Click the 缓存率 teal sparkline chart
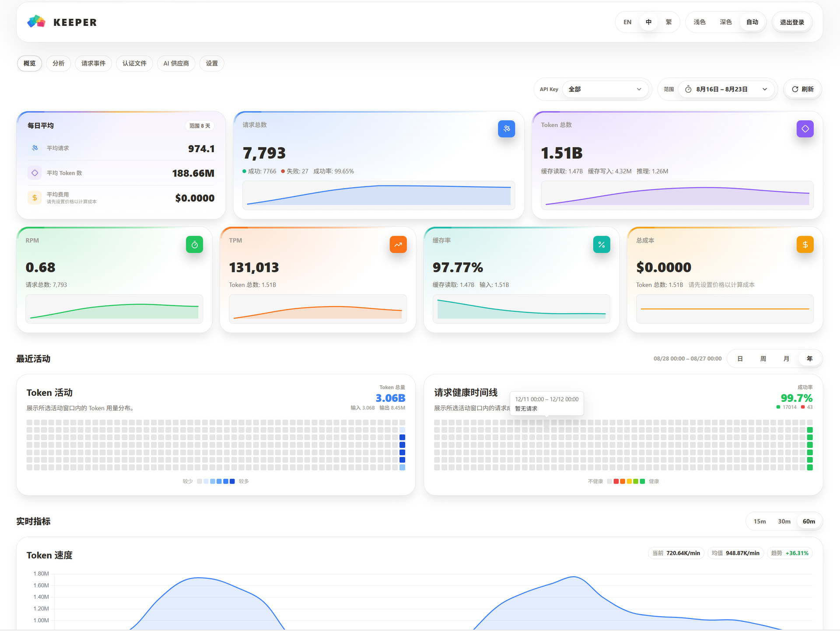The image size is (840, 631). point(521,309)
